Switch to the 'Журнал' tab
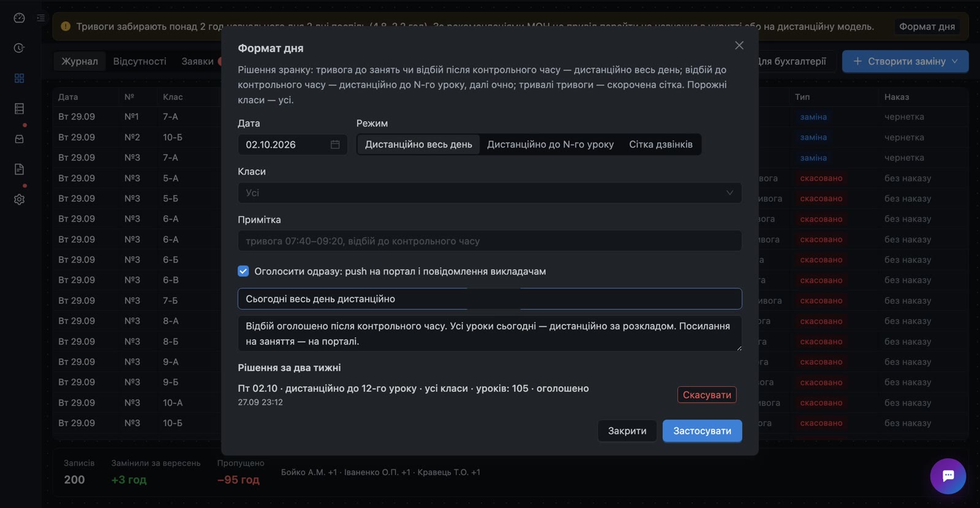Image resolution: width=980 pixels, height=508 pixels. point(80,61)
